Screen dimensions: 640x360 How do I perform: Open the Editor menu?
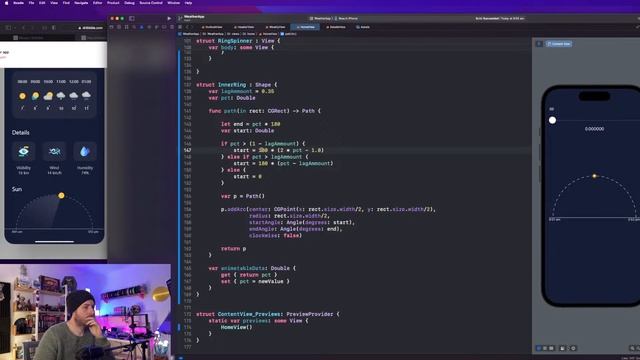98,3
